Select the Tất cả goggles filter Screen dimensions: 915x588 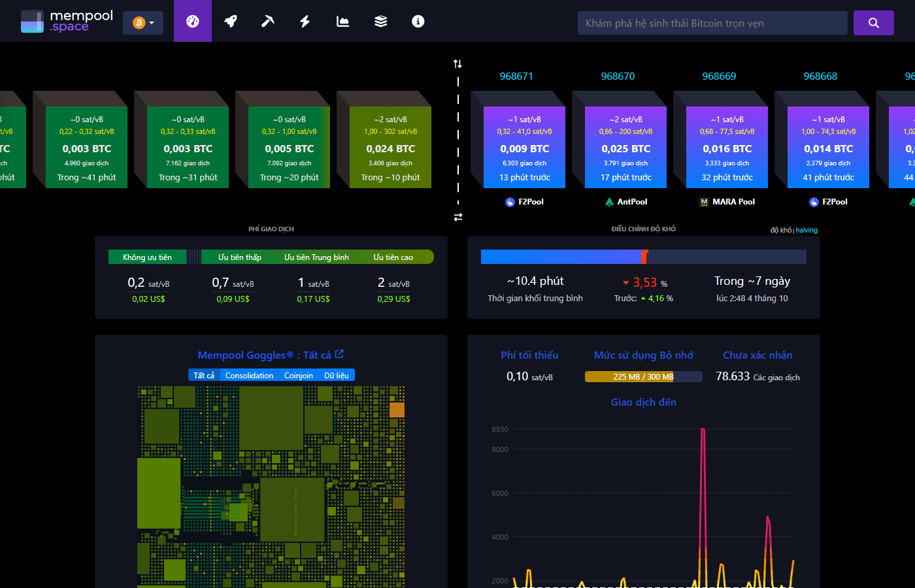pos(204,375)
